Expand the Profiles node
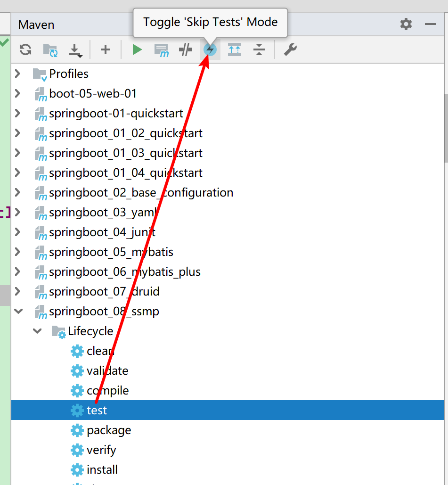 click(x=18, y=74)
